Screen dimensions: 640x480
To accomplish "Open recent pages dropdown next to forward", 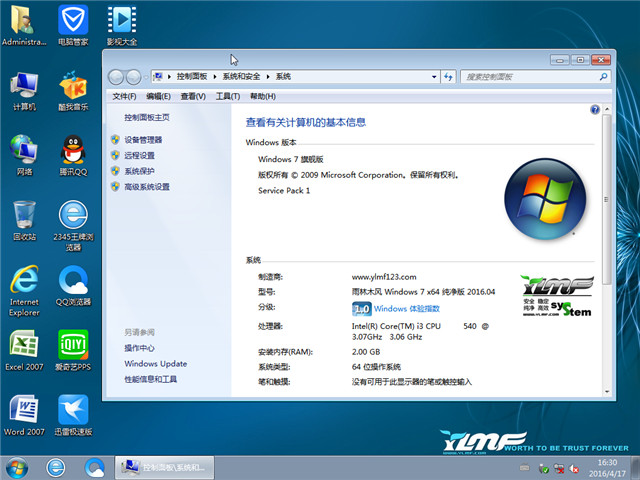I will pos(145,77).
